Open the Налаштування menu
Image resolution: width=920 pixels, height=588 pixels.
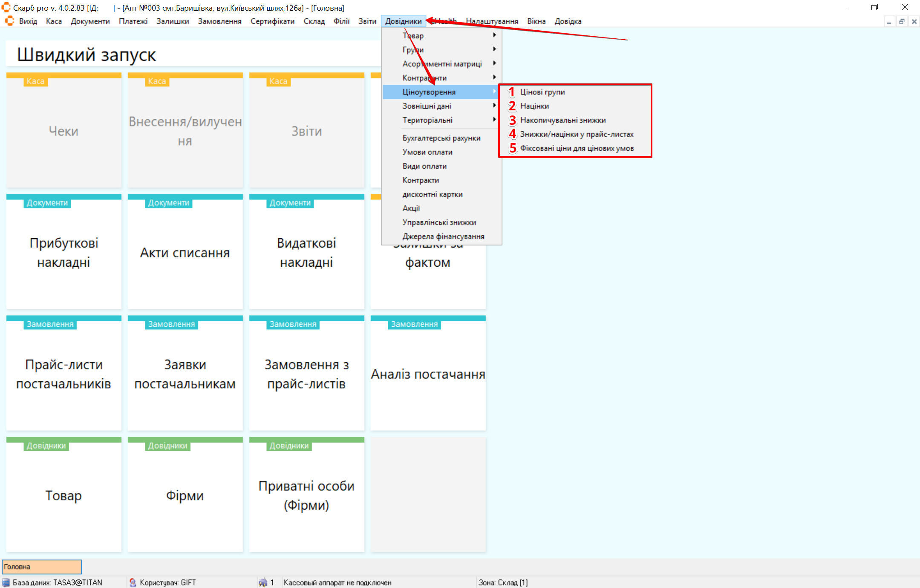point(492,21)
